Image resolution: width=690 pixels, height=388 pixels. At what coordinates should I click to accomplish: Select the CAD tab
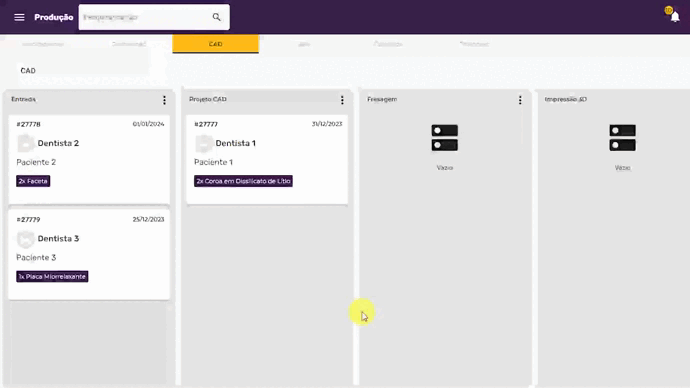point(216,44)
